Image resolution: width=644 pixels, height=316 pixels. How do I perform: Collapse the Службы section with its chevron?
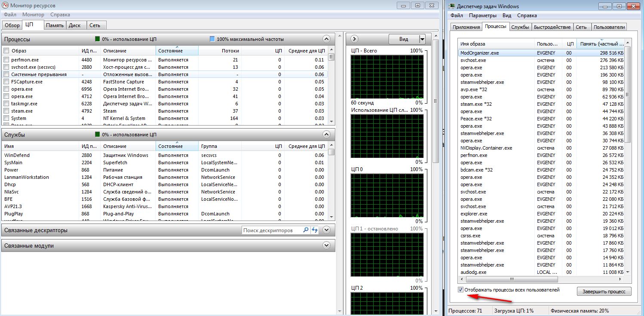click(326, 135)
